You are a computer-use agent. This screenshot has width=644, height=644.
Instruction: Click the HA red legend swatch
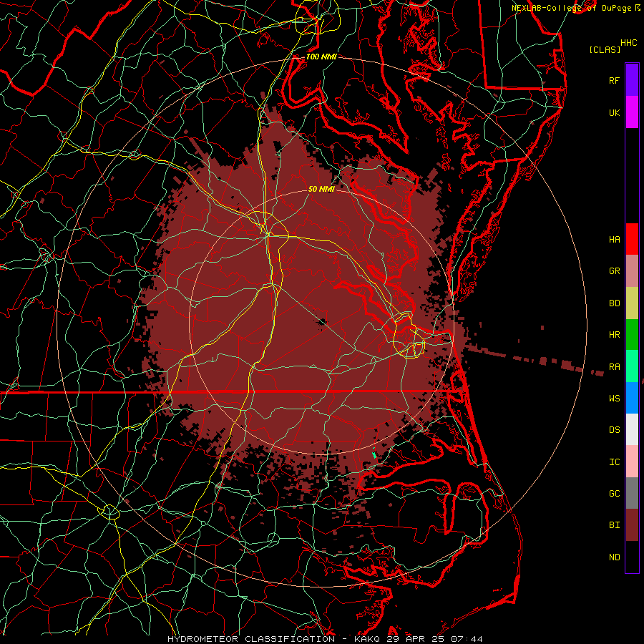pos(632,239)
